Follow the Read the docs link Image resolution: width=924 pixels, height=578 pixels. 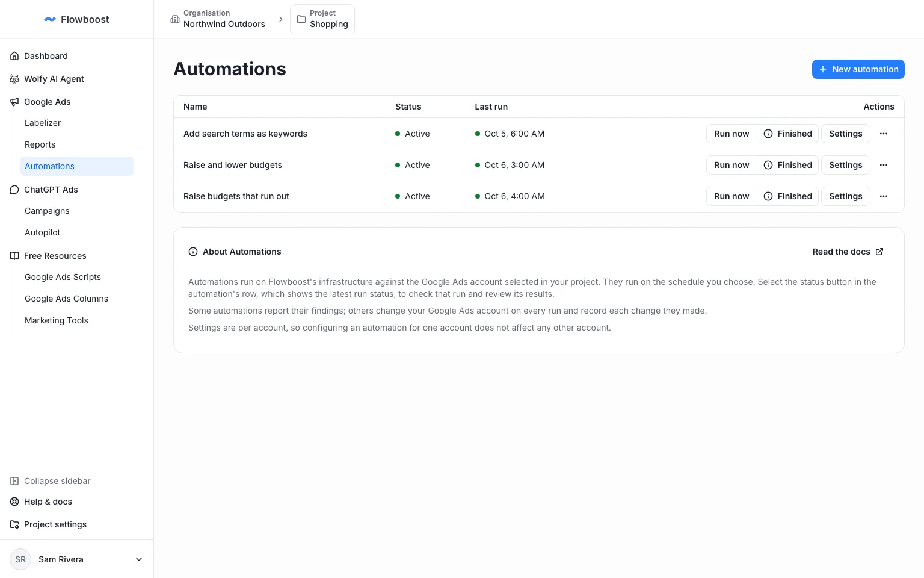[848, 252]
